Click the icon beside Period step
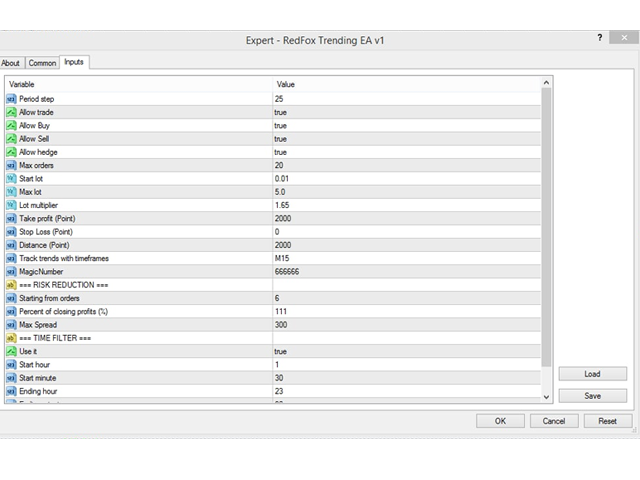Image resolution: width=640 pixels, height=480 pixels. pos(11,99)
